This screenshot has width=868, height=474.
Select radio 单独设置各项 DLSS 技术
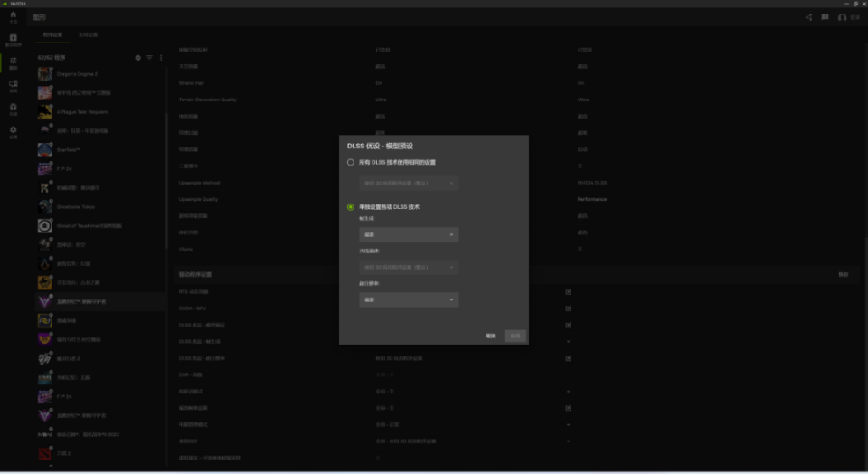point(351,206)
